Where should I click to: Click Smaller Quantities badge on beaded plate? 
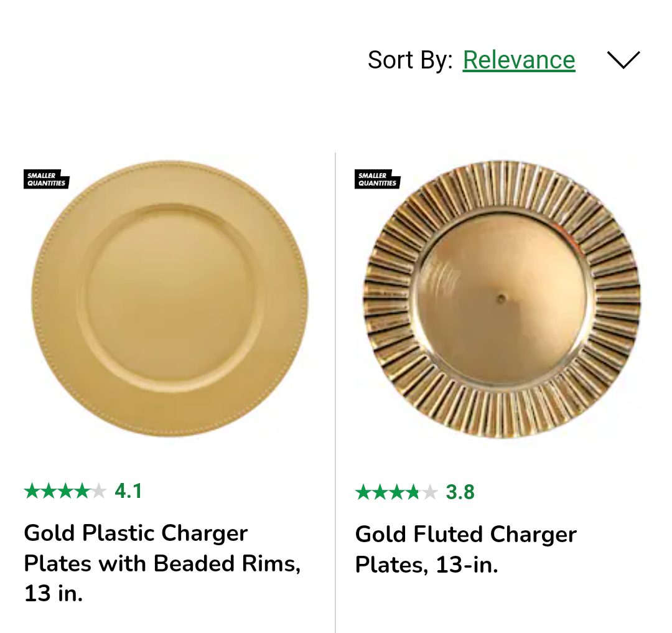(x=46, y=180)
